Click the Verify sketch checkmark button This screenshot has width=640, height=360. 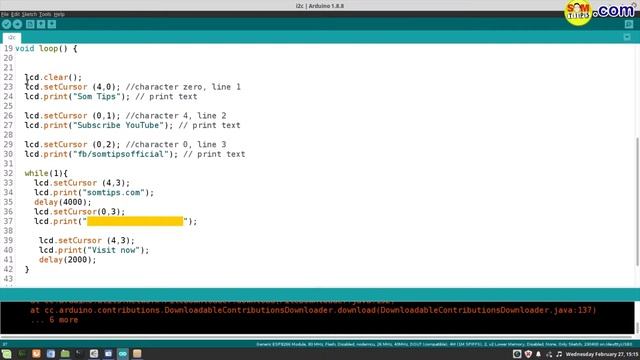click(x=6, y=24)
